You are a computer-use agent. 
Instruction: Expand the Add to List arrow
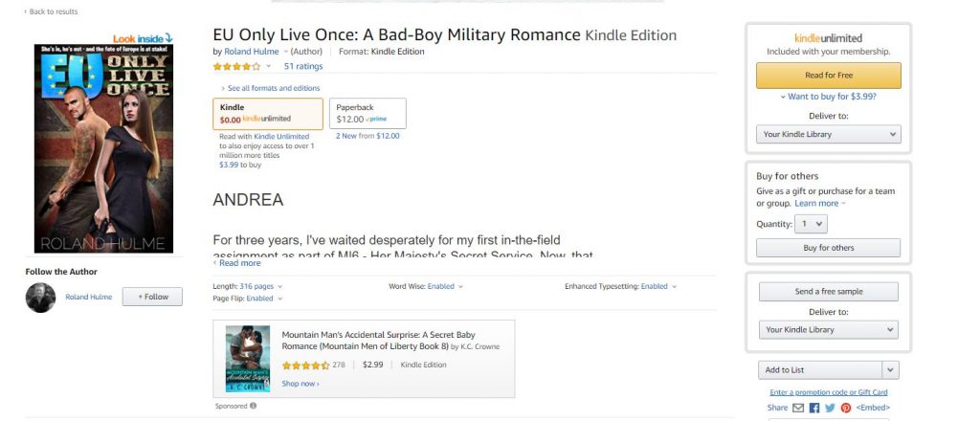click(x=891, y=370)
